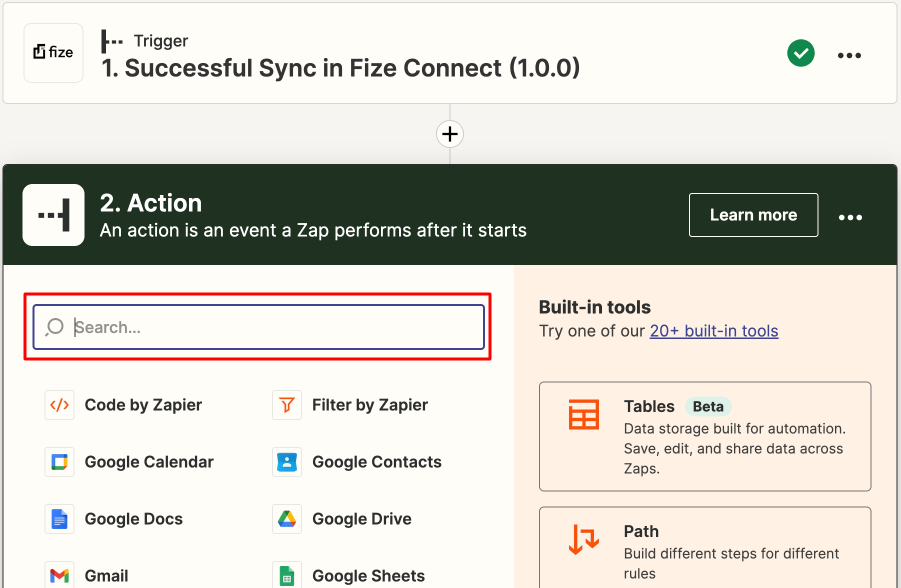Focus the app Search input field
901x588 pixels.
[x=258, y=327]
